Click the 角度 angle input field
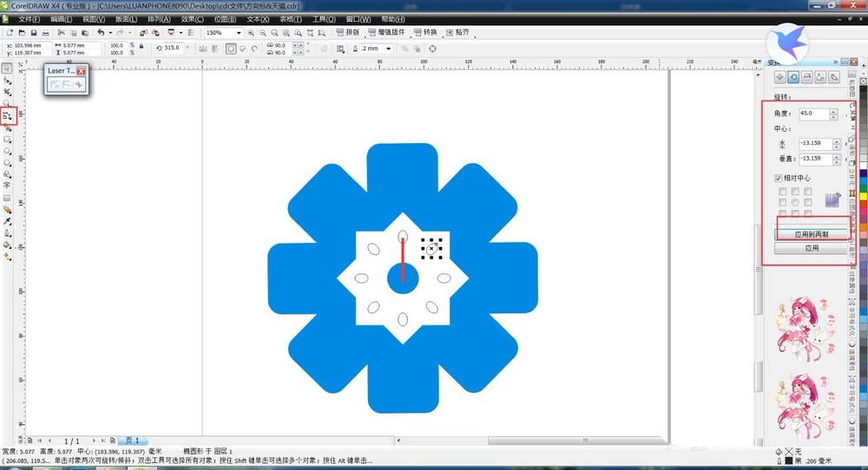 (813, 114)
